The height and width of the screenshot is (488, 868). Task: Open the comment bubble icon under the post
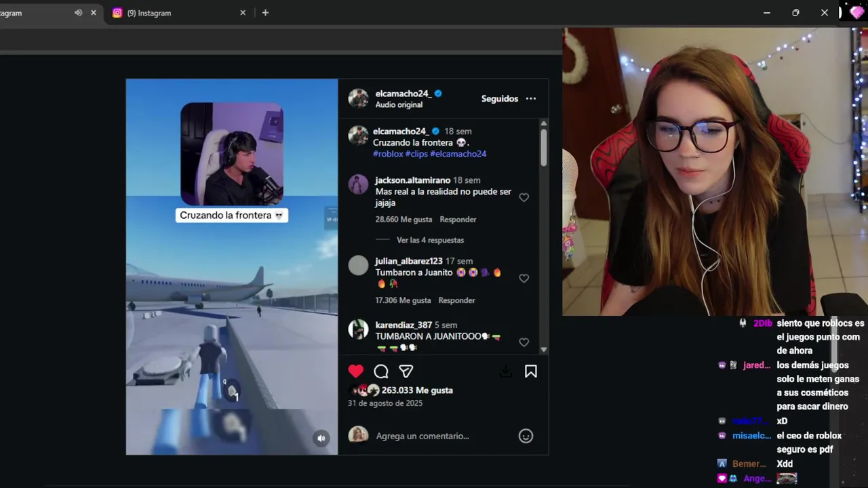[381, 371]
